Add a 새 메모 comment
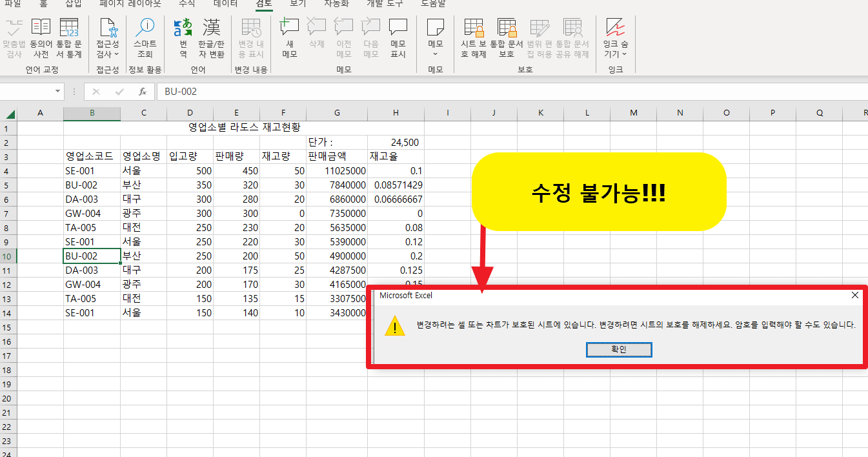The width and height of the screenshot is (868, 457). click(289, 39)
